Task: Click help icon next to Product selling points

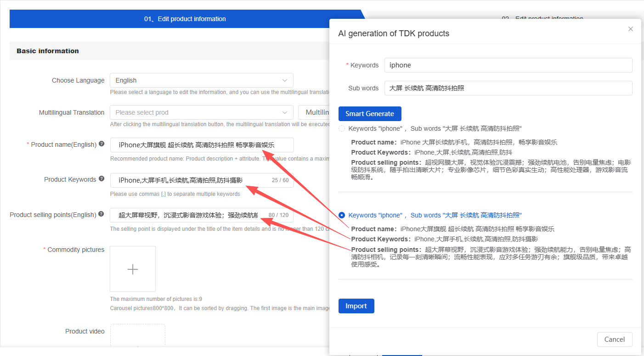Action: pos(102,214)
